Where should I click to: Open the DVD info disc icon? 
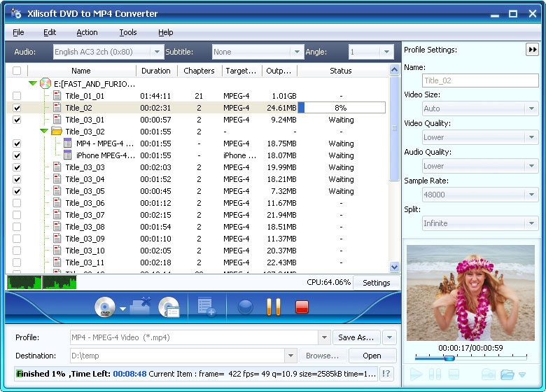(x=169, y=307)
